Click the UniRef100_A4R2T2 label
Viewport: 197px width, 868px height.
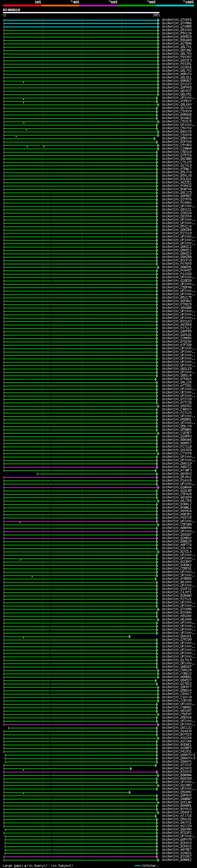tap(177, 467)
